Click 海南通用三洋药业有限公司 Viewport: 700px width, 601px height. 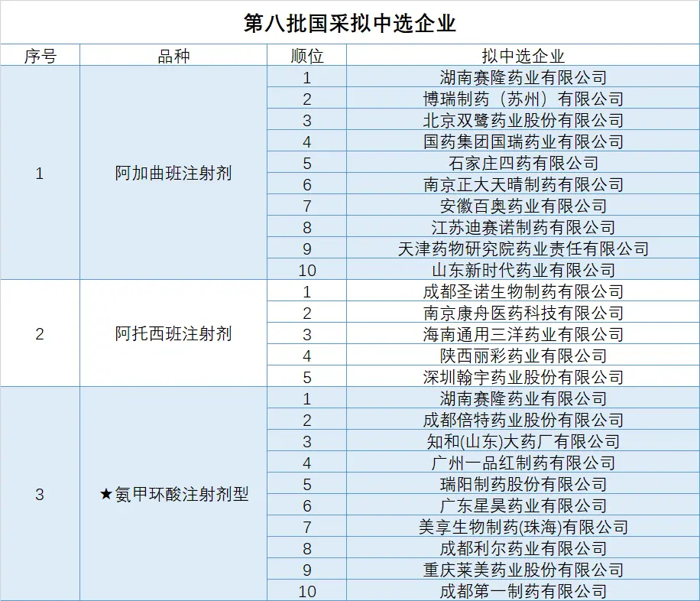[523, 335]
